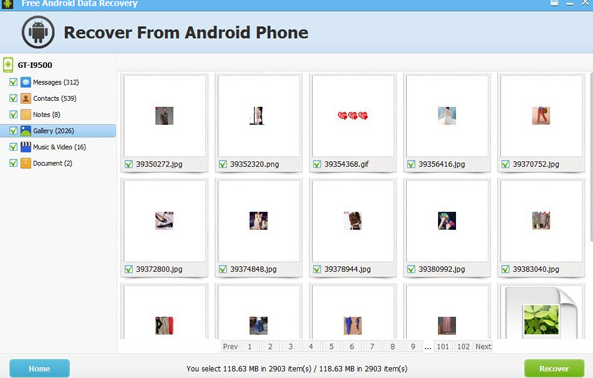Jump to page 4
The height and width of the screenshot is (378, 593).
coord(311,346)
